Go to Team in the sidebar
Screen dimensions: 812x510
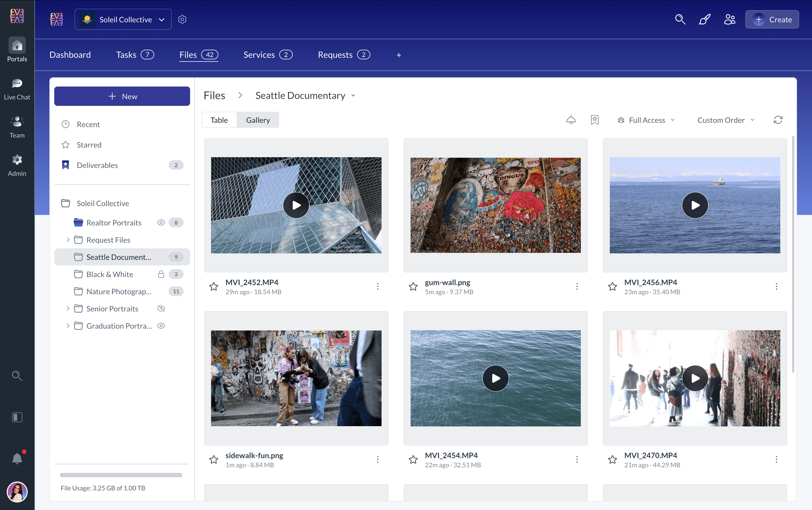[x=17, y=127]
